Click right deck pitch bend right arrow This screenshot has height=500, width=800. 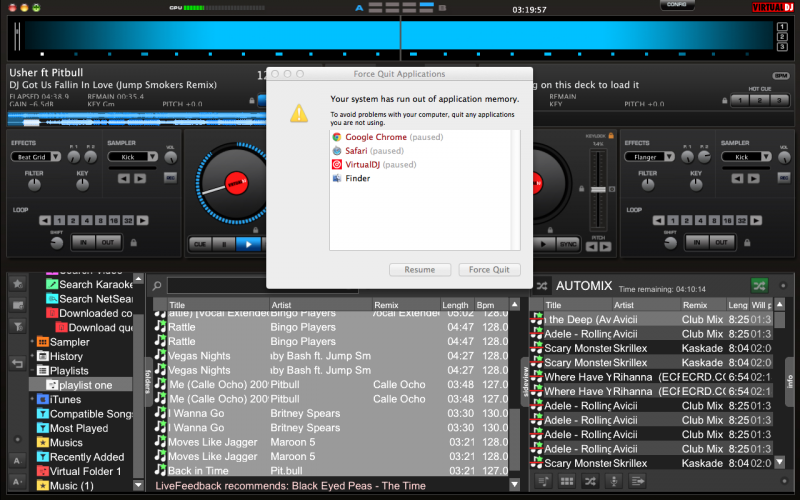[606, 247]
